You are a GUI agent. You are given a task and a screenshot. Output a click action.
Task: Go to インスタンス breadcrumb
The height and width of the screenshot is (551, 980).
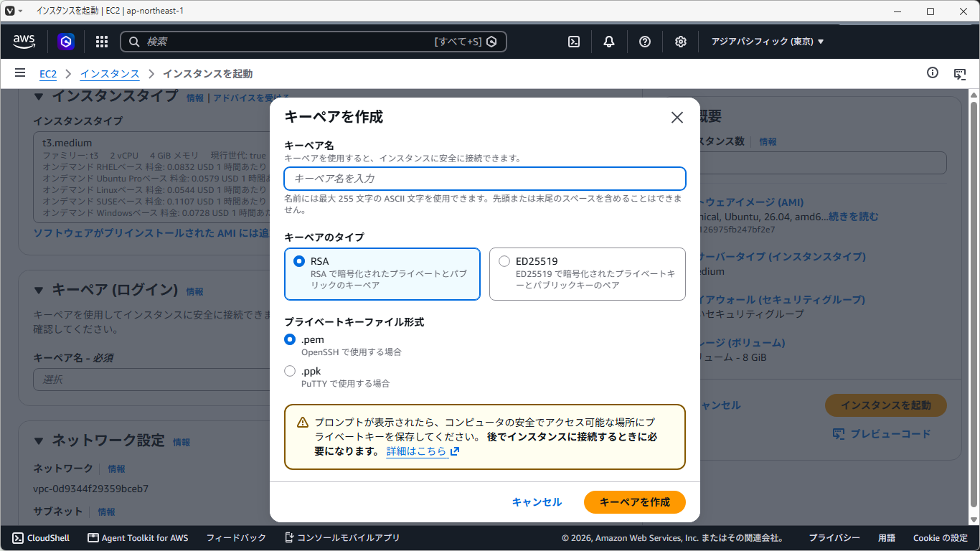point(110,74)
